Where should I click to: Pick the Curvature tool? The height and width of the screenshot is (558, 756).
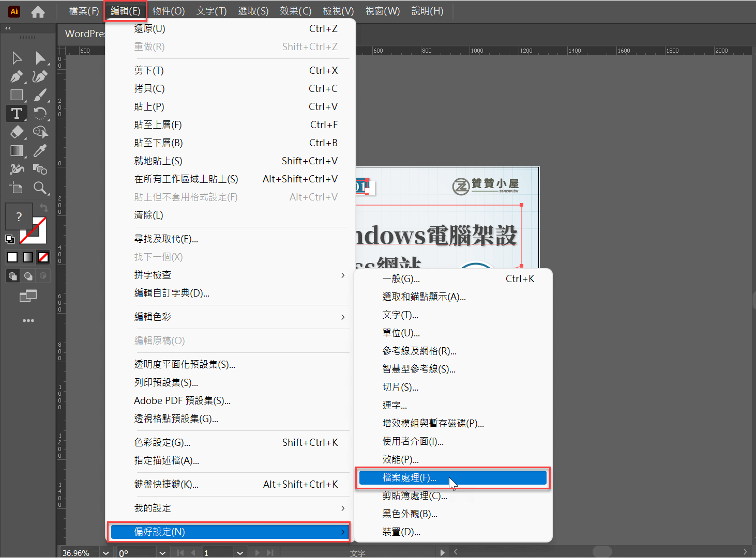pyautogui.click(x=40, y=76)
